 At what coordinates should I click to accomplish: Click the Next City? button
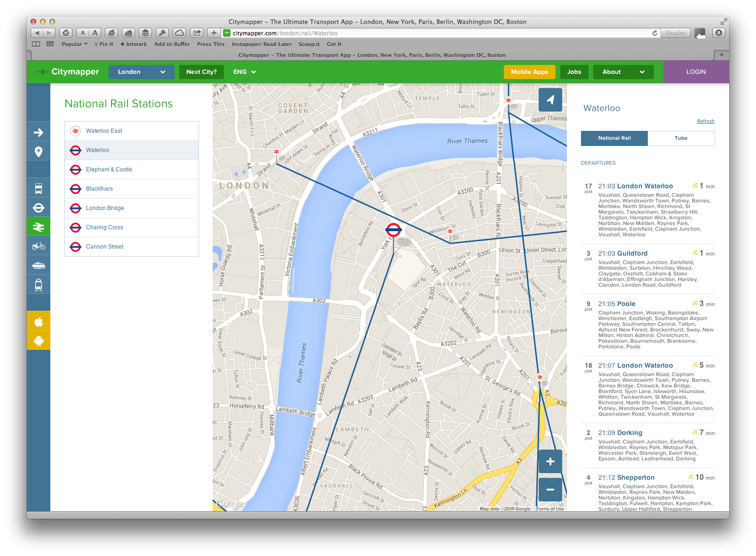201,72
